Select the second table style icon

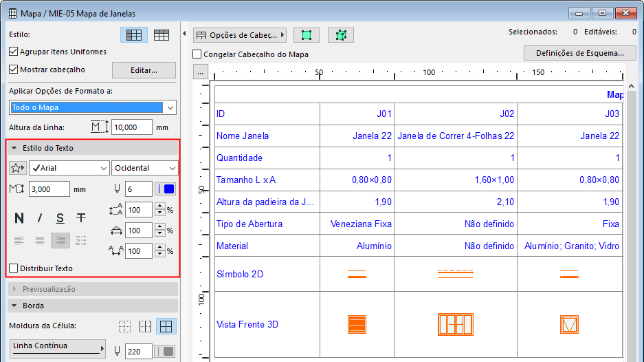point(162,35)
